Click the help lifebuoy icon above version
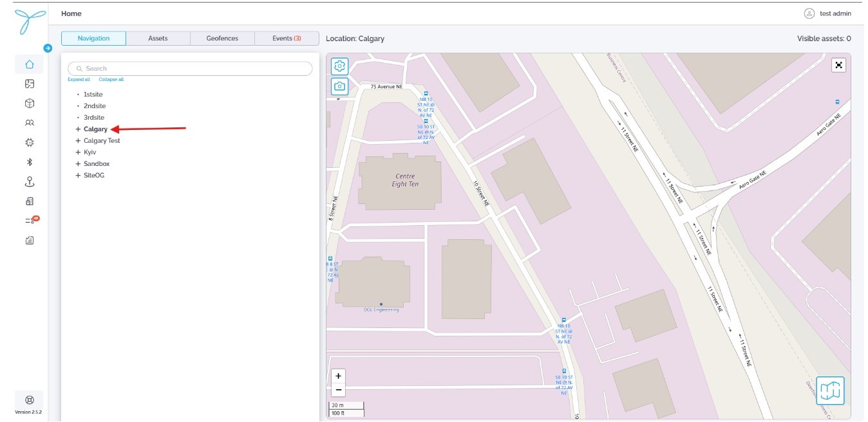This screenshot has height=422, width=868. [29, 399]
